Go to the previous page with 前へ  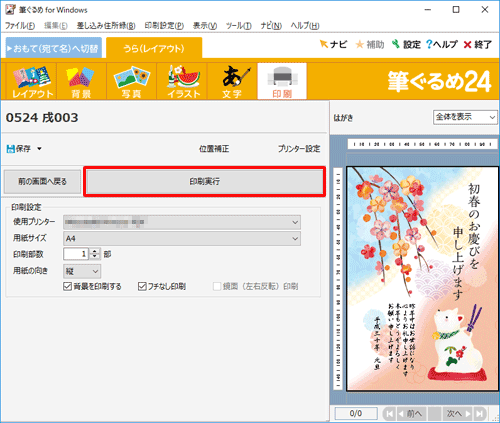coord(411,414)
